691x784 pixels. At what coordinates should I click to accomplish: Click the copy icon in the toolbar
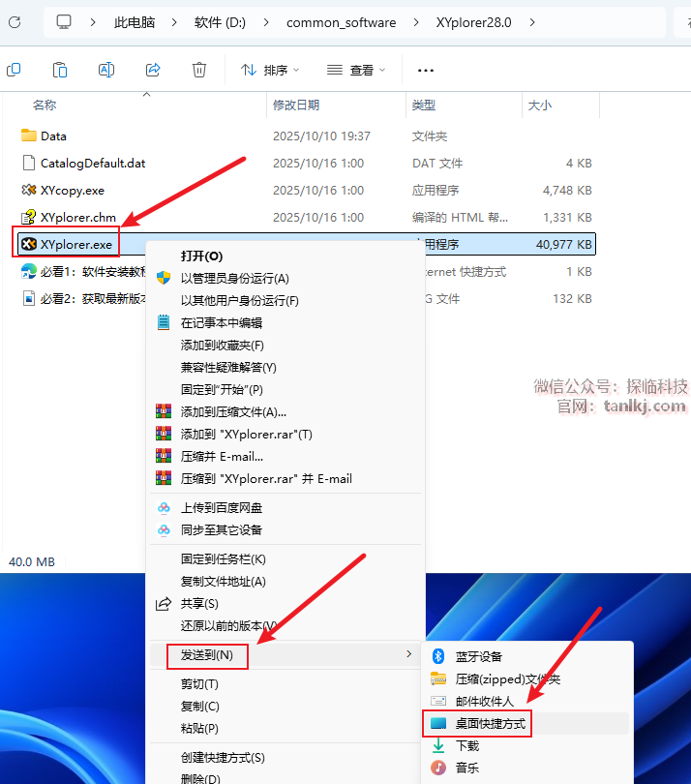pyautogui.click(x=14, y=70)
